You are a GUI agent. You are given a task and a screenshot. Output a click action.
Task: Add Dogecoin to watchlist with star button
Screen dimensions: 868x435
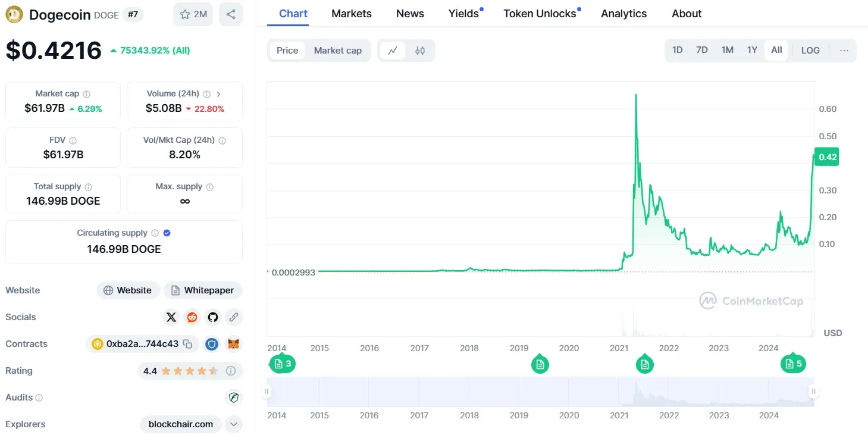(193, 14)
